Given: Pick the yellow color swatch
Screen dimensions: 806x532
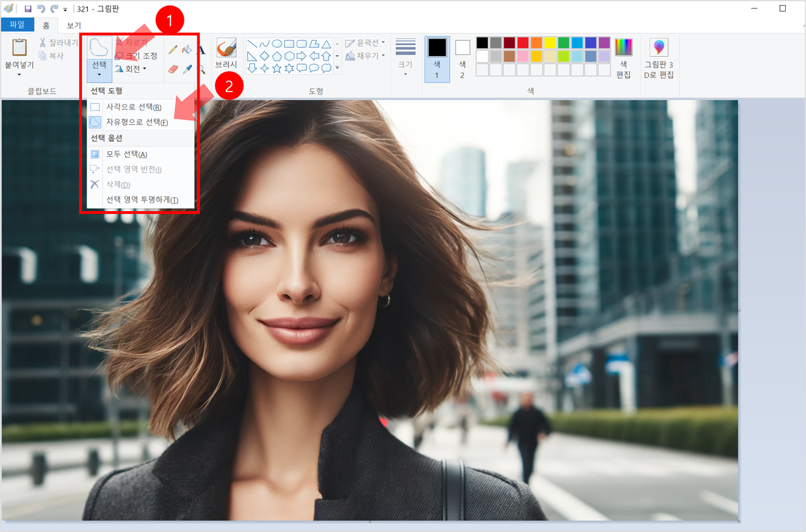Looking at the screenshot, I should point(550,43).
